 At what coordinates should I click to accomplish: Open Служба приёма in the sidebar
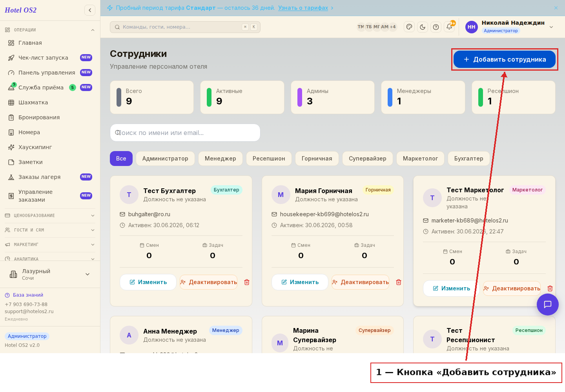click(x=50, y=88)
